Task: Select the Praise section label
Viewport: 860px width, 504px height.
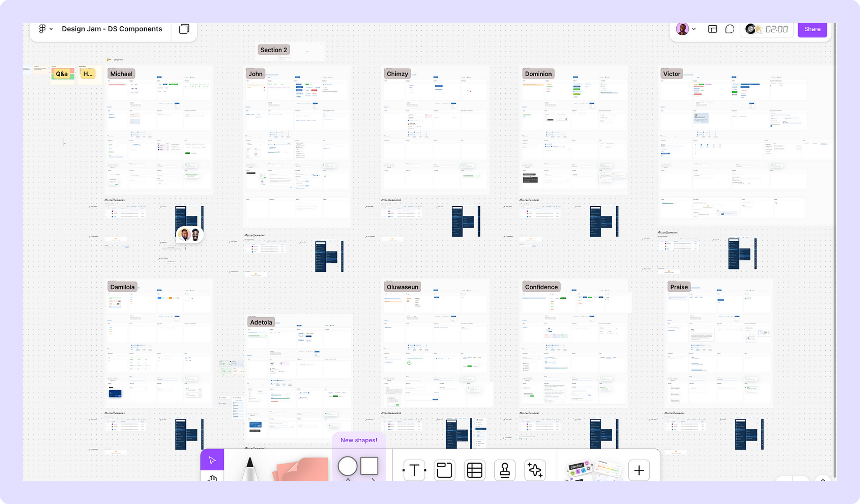Action: tap(679, 287)
